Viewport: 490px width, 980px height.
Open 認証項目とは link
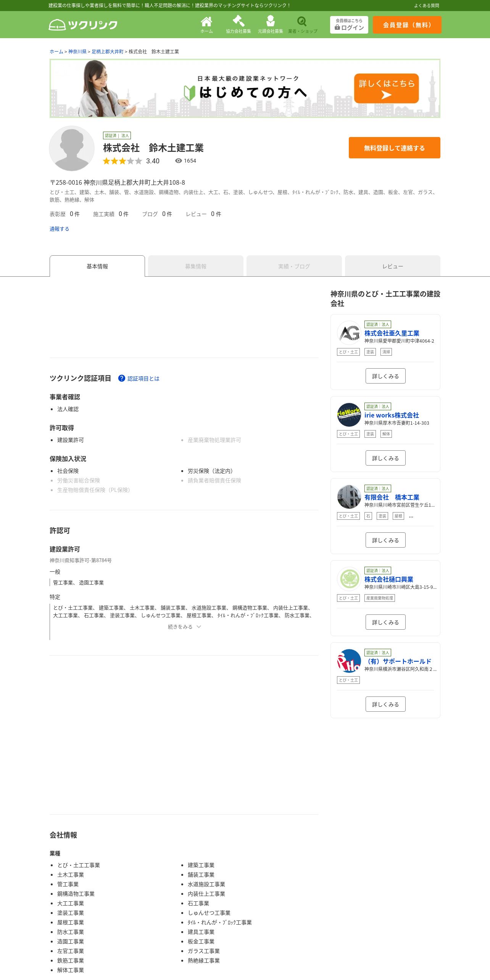[x=143, y=379]
